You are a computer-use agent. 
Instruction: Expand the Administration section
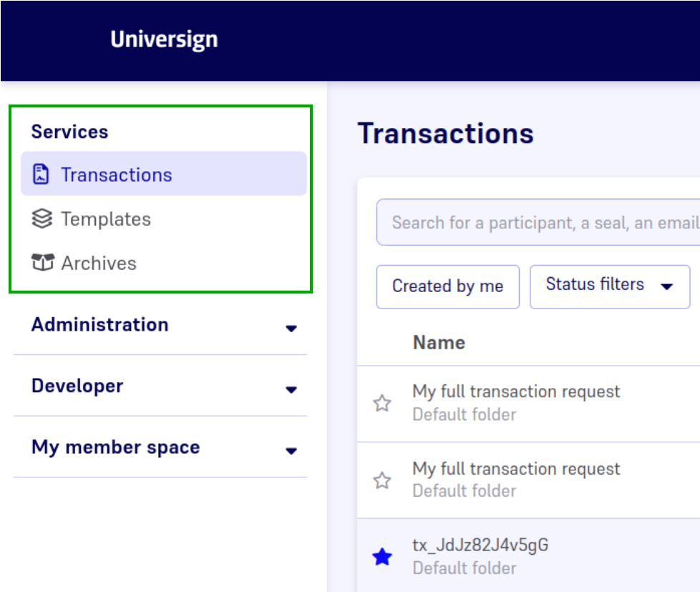(291, 328)
